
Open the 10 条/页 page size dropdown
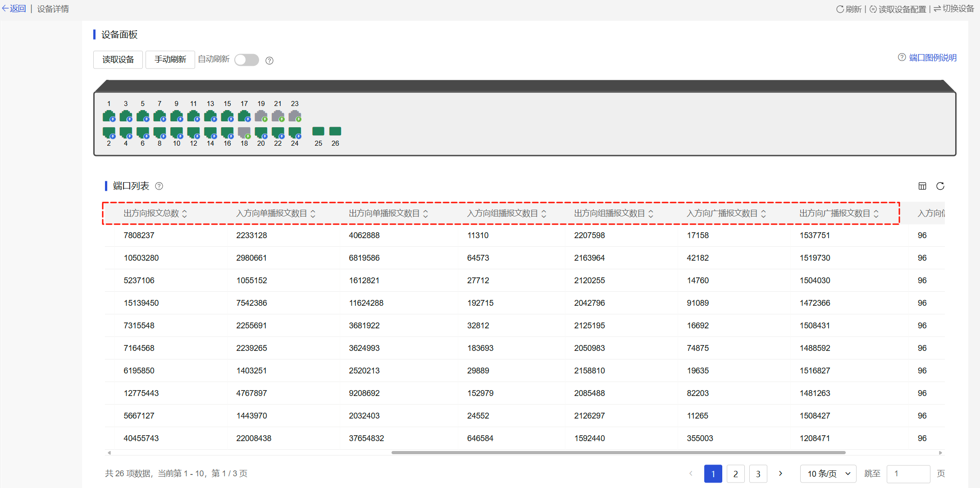(828, 474)
